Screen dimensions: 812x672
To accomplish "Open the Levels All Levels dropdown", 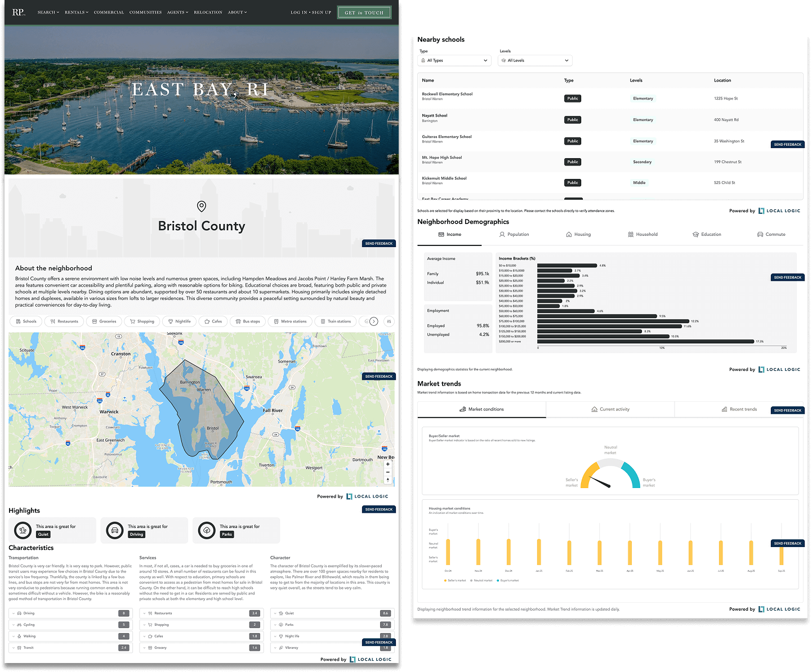I will point(534,60).
